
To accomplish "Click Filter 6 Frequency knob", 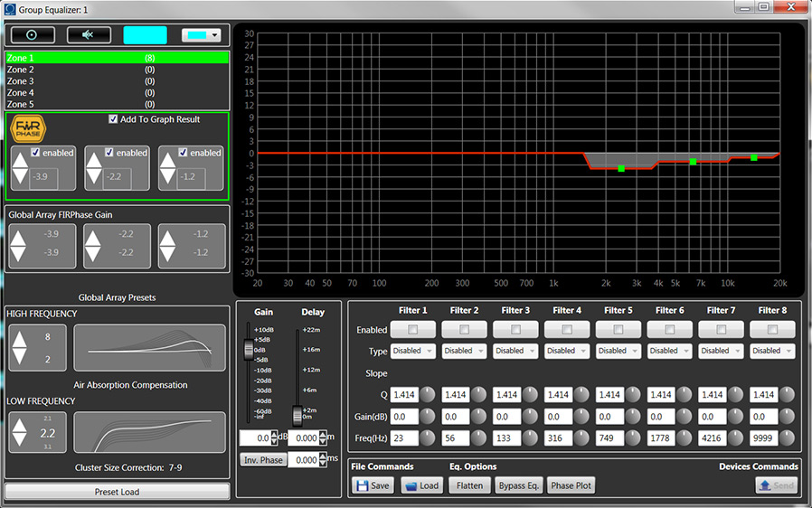I will click(x=685, y=438).
